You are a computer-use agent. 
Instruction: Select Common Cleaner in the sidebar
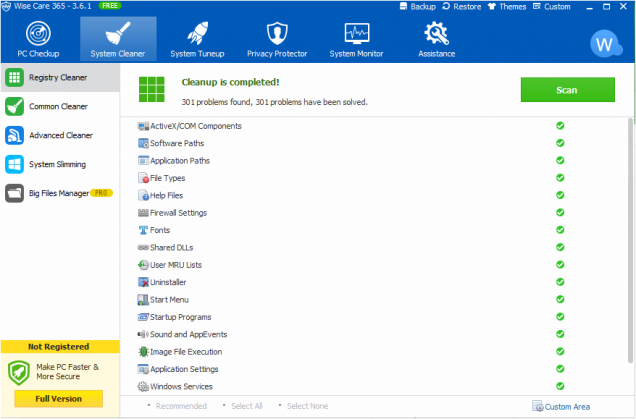pyautogui.click(x=60, y=107)
